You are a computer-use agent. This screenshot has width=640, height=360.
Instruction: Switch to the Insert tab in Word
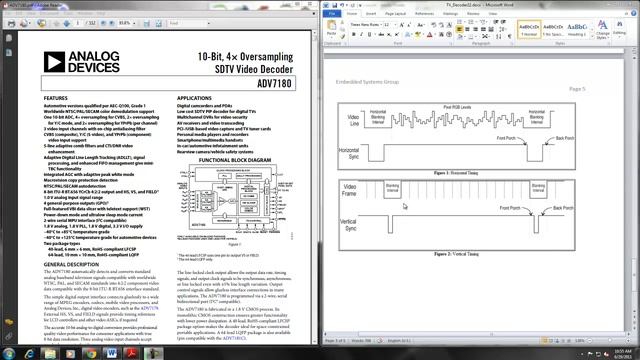371,13
